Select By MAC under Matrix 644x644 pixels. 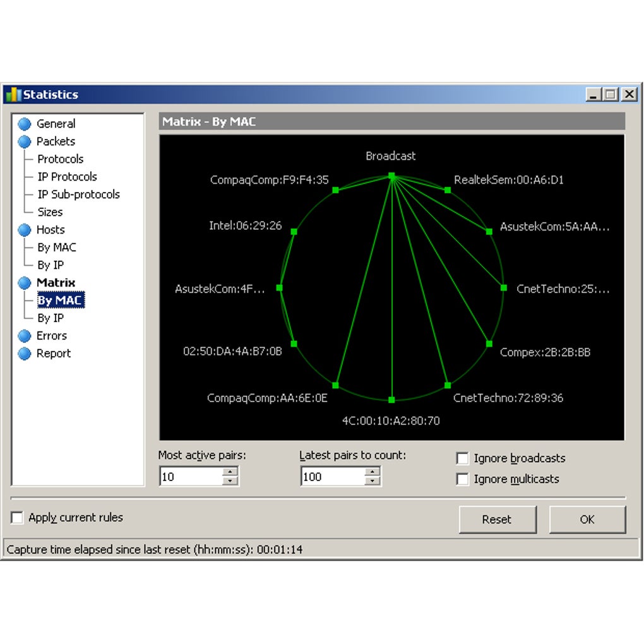click(x=61, y=301)
